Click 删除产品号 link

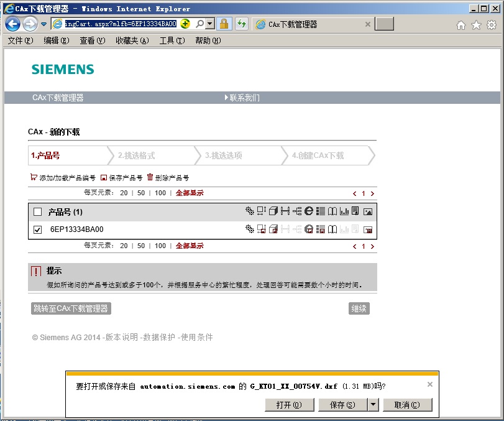click(x=168, y=177)
